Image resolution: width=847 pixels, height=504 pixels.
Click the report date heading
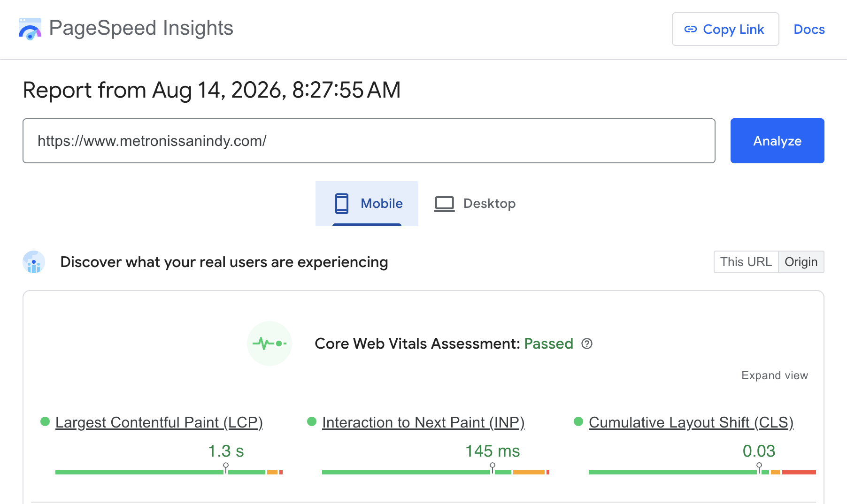tap(212, 90)
